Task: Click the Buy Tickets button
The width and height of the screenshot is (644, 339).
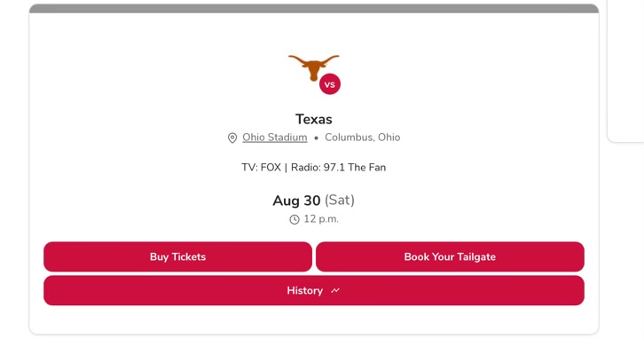Action: pos(177,256)
